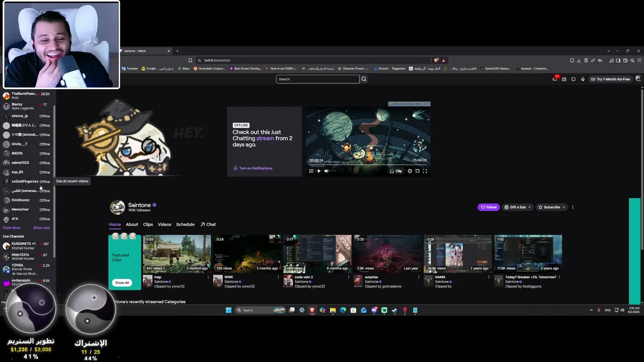Open the video chapters list icon
The image size is (644, 362).
pyautogui.click(x=311, y=171)
